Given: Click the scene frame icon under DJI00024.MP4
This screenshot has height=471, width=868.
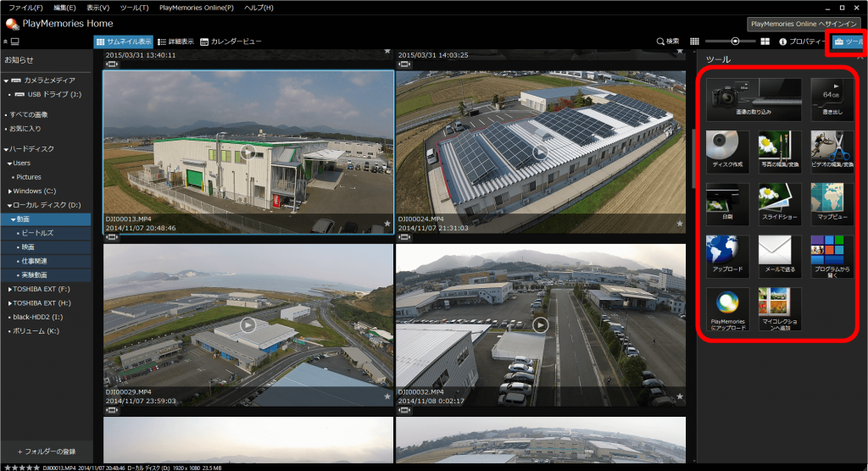Looking at the screenshot, I should (x=404, y=237).
